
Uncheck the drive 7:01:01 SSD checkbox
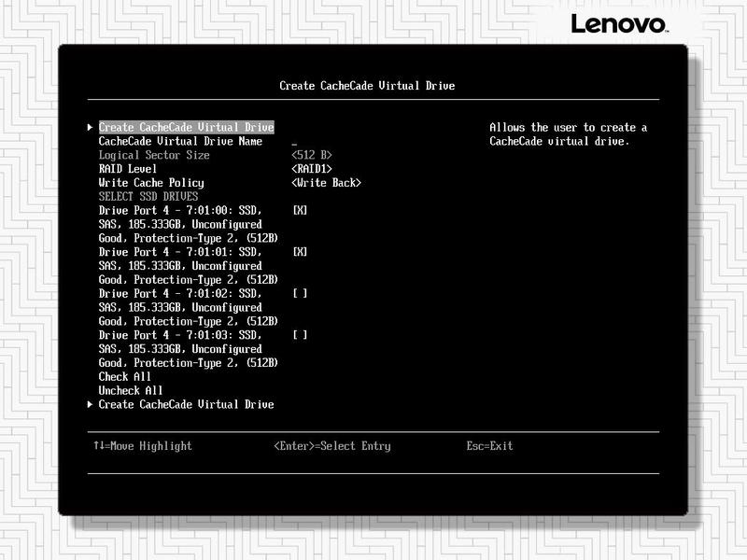pos(300,252)
